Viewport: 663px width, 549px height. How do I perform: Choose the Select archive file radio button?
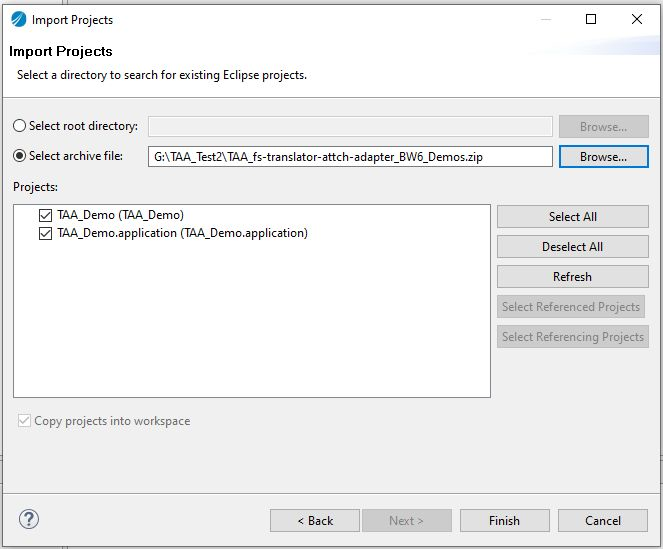[x=19, y=156]
